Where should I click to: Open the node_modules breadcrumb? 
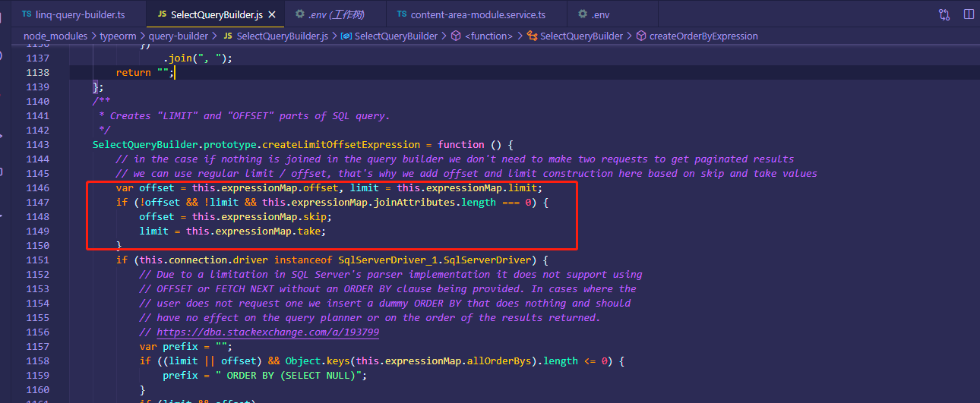[x=55, y=36]
